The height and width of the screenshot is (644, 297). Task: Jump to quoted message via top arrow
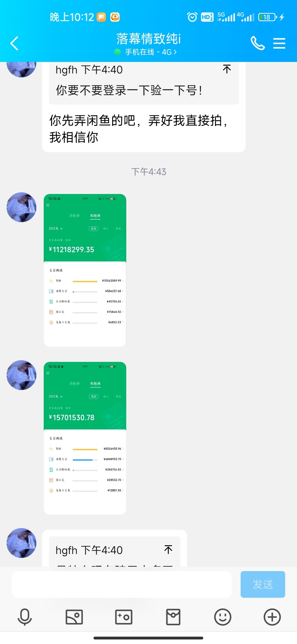[x=227, y=69]
